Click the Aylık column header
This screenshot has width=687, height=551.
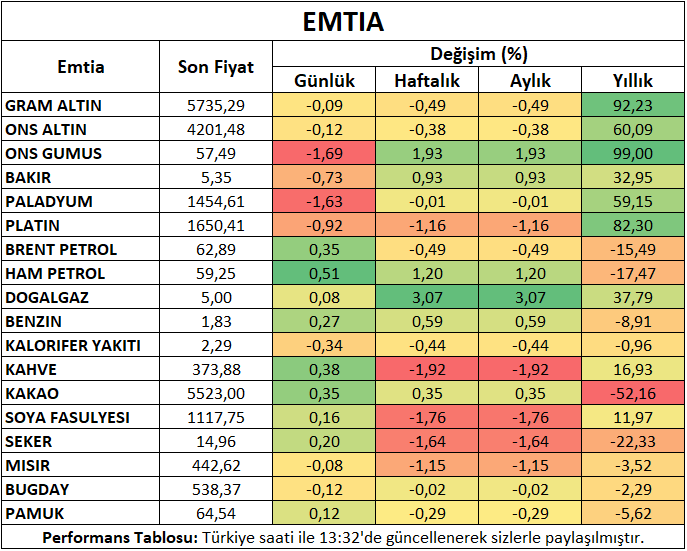pyautogui.click(x=531, y=81)
